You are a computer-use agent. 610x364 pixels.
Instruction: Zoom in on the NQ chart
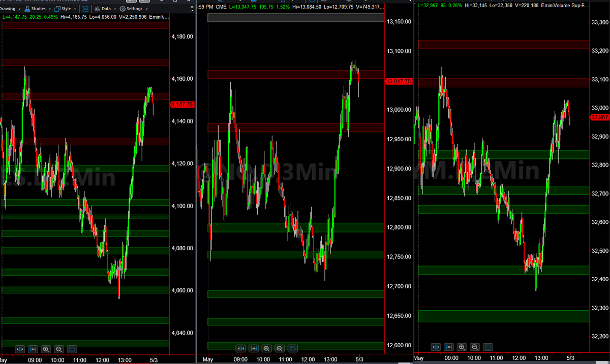266,348
